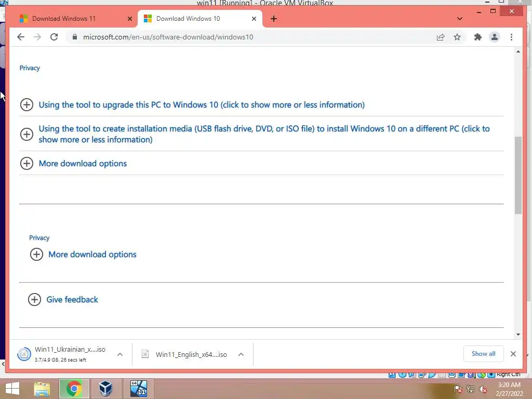Image resolution: width=532 pixels, height=399 pixels.
Task: Open options chevron for Win11_Ukrainian download
Action: tap(120, 354)
